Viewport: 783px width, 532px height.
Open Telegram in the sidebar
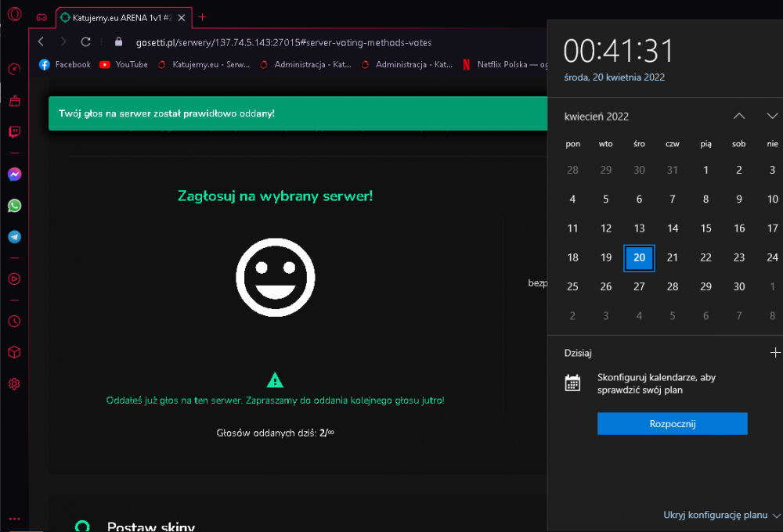(14, 236)
